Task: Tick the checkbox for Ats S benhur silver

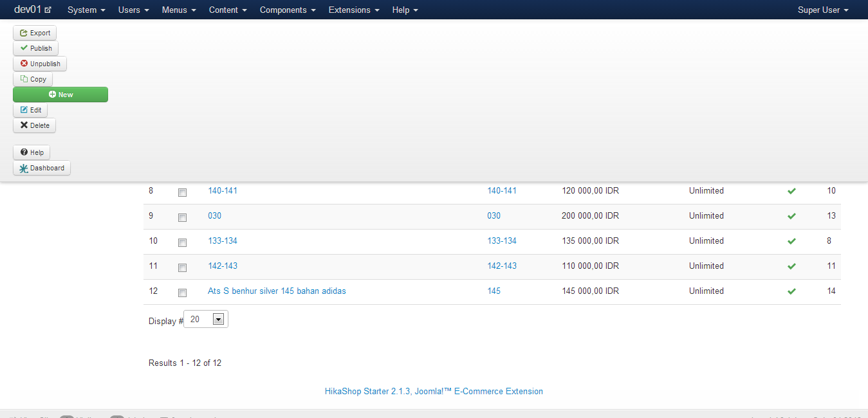Action: [x=182, y=293]
